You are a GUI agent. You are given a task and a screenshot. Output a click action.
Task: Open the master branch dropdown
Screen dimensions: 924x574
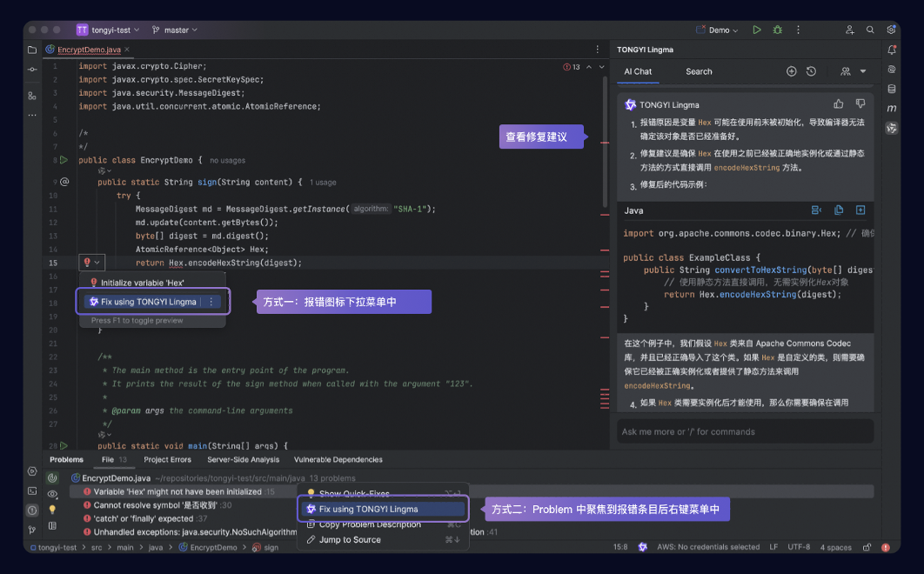point(174,30)
